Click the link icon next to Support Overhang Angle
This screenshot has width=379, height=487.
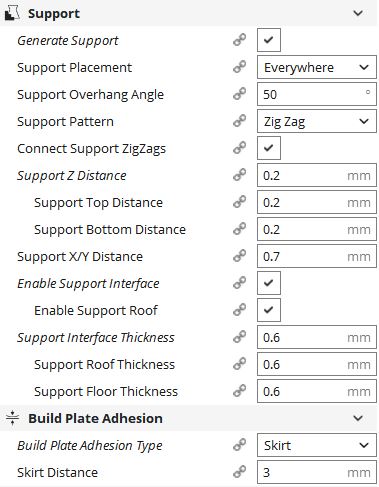pos(239,94)
